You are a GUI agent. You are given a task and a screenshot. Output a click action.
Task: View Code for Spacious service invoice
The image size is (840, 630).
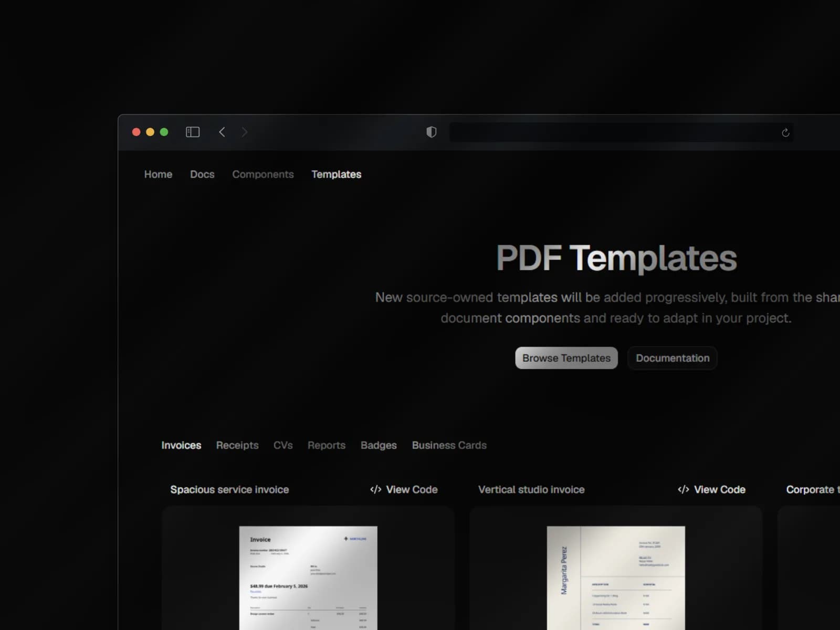point(404,490)
